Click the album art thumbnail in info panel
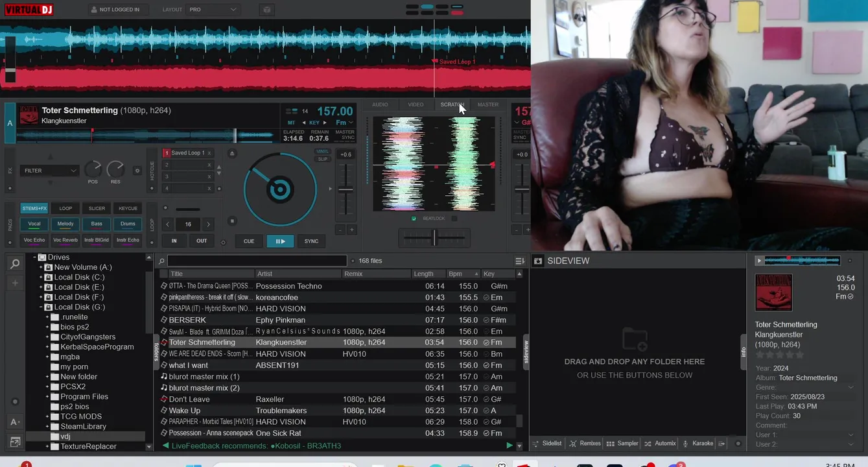 pyautogui.click(x=773, y=293)
